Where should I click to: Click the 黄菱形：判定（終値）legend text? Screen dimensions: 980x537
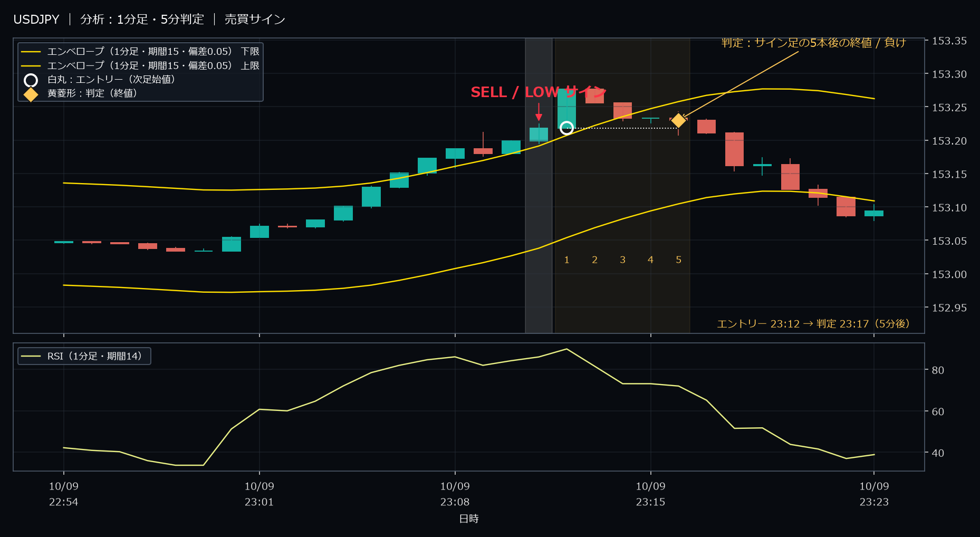[92, 93]
